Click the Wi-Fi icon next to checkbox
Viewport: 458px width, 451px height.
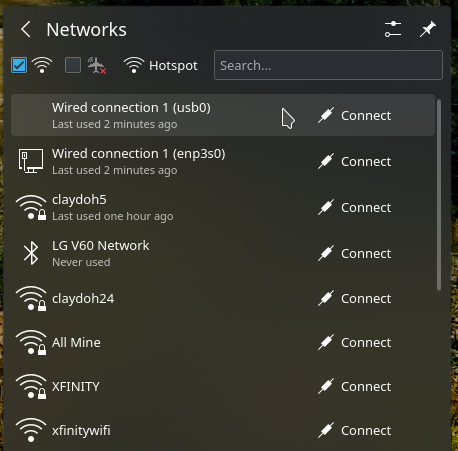(x=42, y=65)
